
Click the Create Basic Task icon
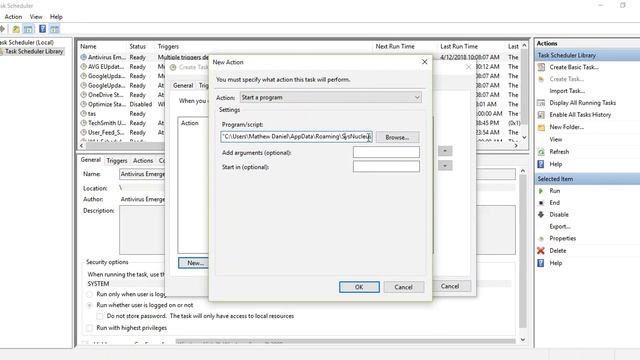(541, 67)
